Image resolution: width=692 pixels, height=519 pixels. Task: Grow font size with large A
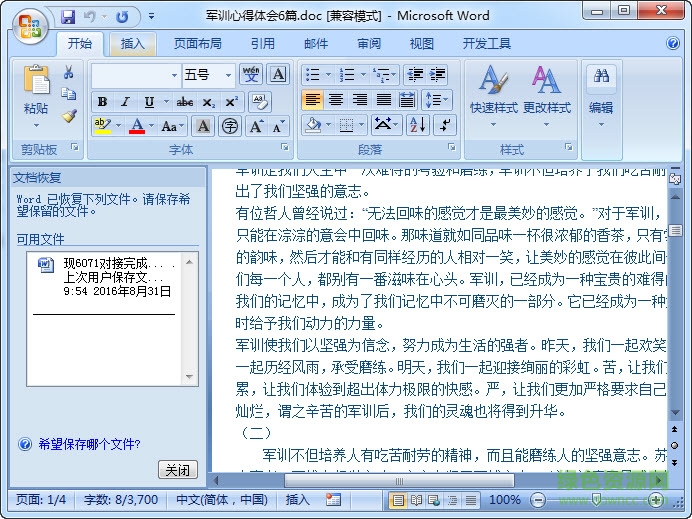tap(256, 127)
